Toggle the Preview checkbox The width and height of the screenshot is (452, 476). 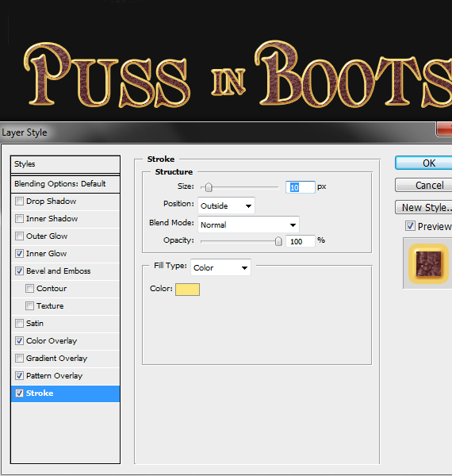click(410, 226)
